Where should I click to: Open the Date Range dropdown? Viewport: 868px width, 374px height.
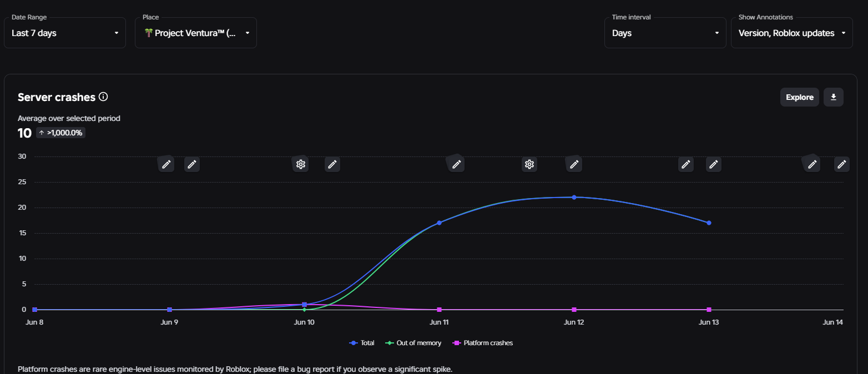[x=65, y=33]
